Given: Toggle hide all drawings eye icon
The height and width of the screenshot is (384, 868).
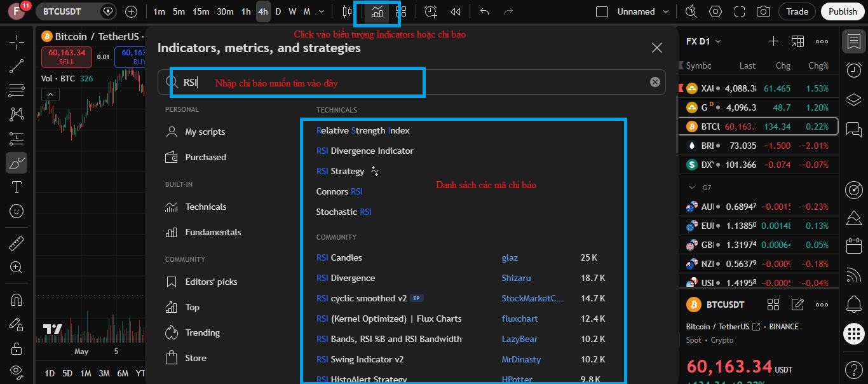Looking at the screenshot, I should pos(17,370).
